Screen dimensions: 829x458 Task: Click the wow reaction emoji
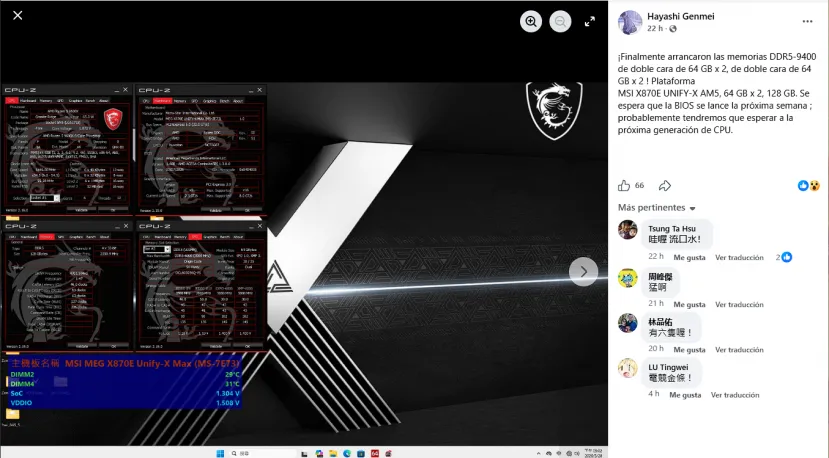click(x=814, y=186)
